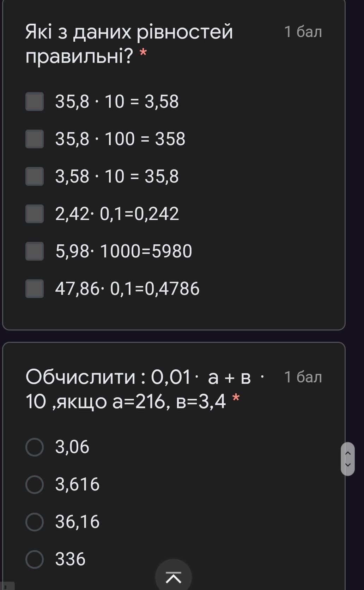Viewport: 364px width, 590px height.
Task: Click the 35,8 · 100 = 358 label text
Action: click(120, 139)
